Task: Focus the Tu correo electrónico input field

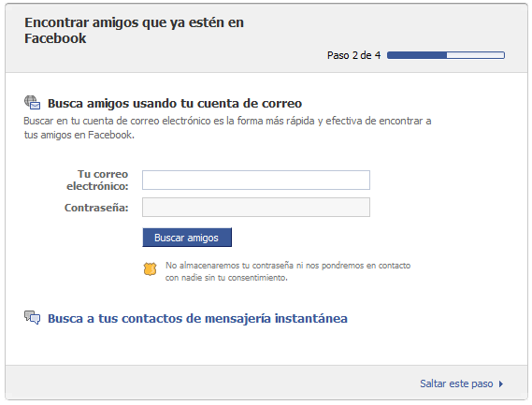Action: pyautogui.click(x=256, y=180)
